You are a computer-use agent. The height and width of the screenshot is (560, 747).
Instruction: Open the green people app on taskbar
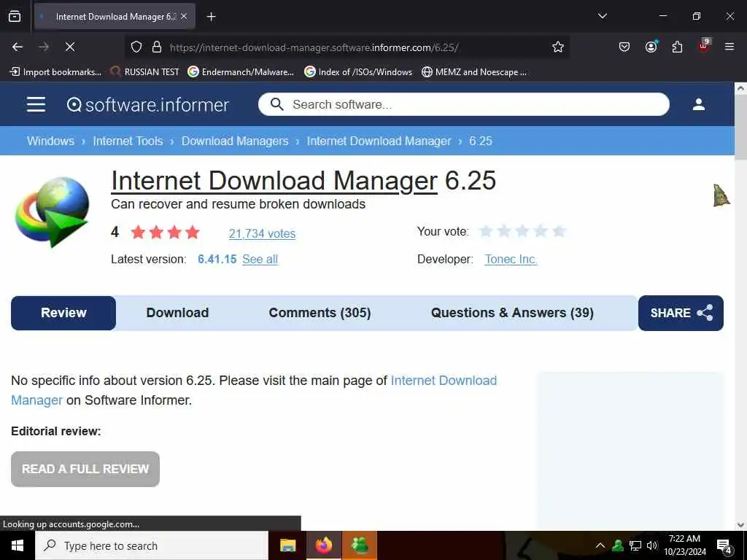coord(359,545)
